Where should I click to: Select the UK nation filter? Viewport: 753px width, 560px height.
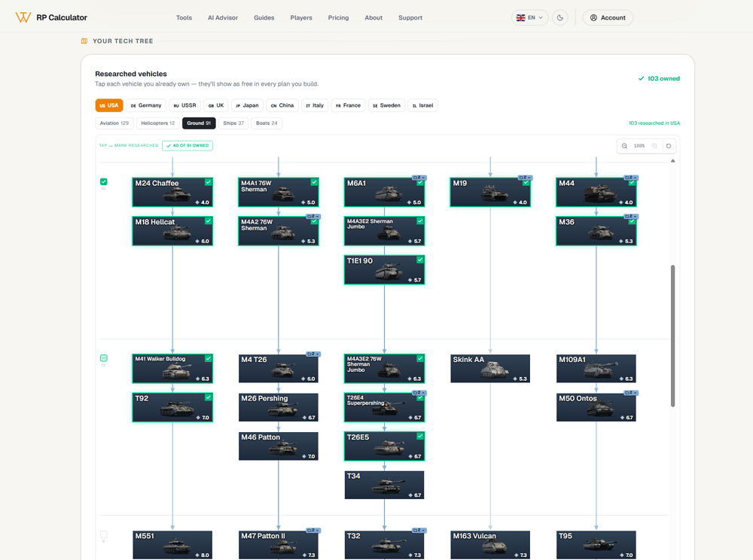[216, 105]
